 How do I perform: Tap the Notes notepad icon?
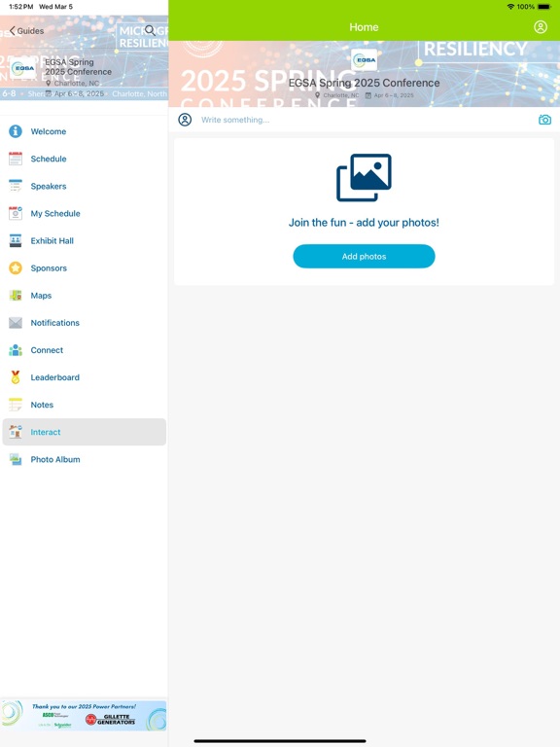pos(16,405)
